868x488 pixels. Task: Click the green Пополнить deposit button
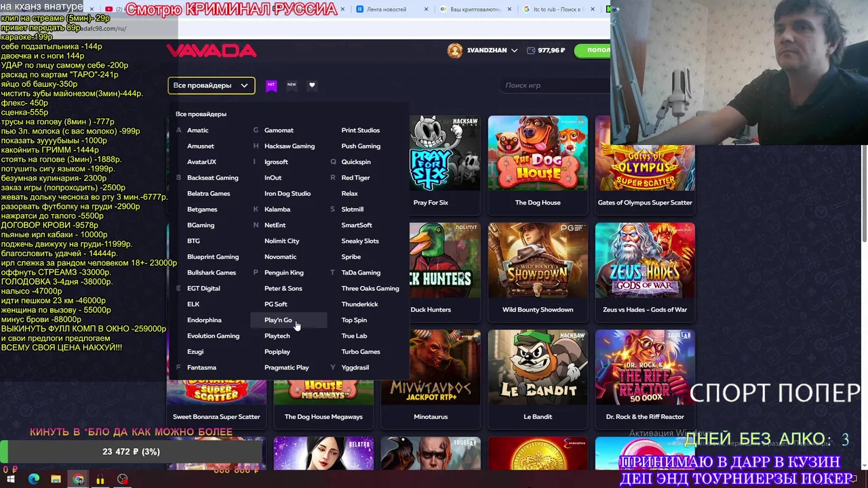point(592,50)
